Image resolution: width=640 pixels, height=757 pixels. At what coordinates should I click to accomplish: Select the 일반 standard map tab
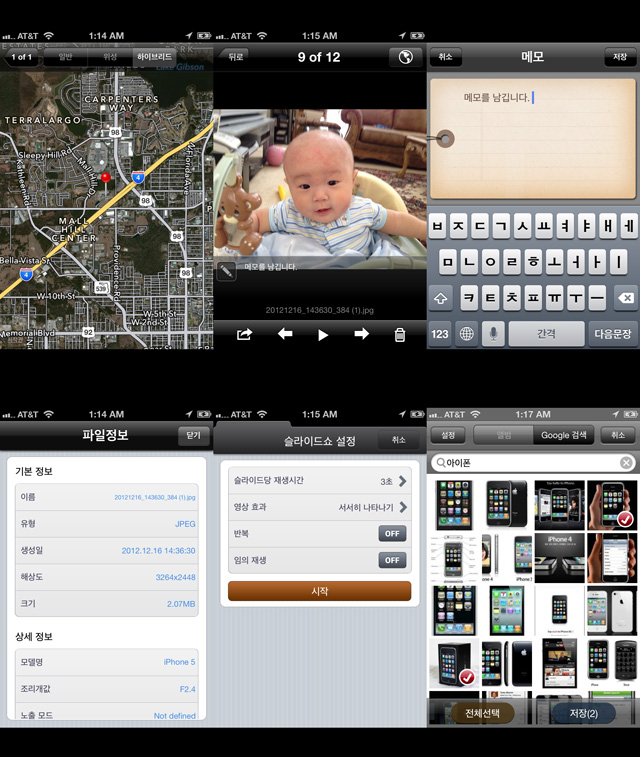coord(66,57)
